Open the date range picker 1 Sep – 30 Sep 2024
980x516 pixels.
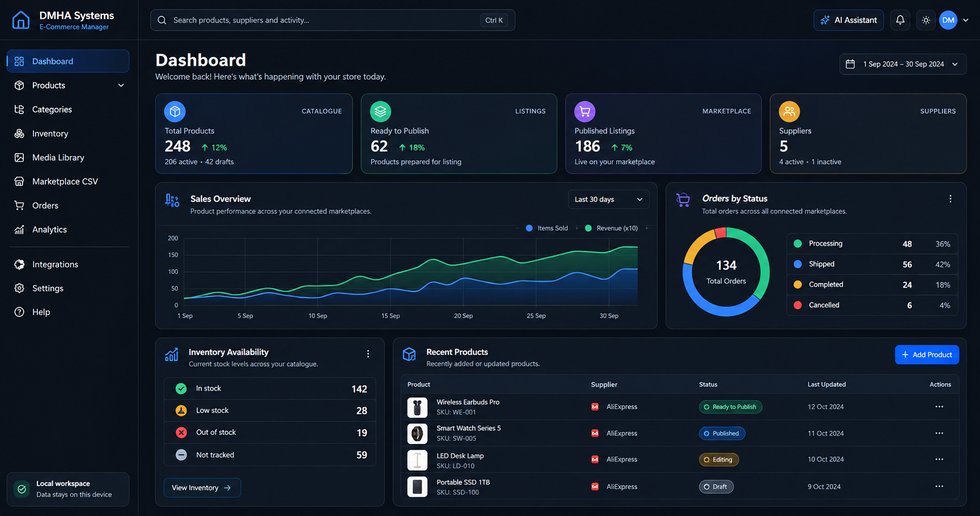pyautogui.click(x=902, y=64)
